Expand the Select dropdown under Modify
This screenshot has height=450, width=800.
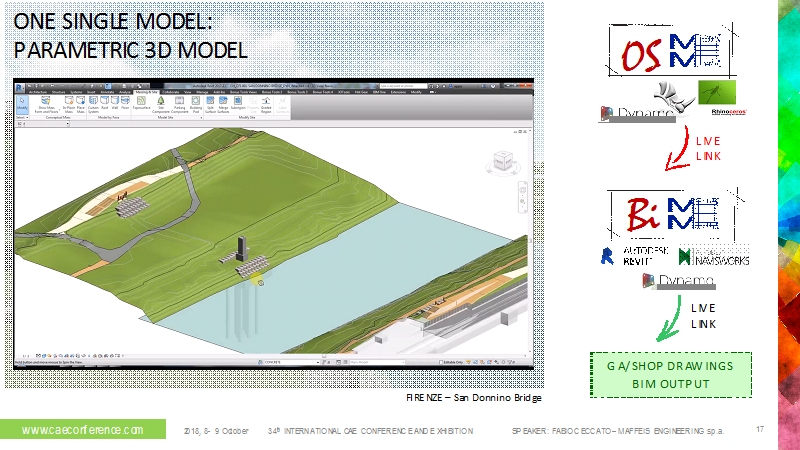(x=23, y=117)
